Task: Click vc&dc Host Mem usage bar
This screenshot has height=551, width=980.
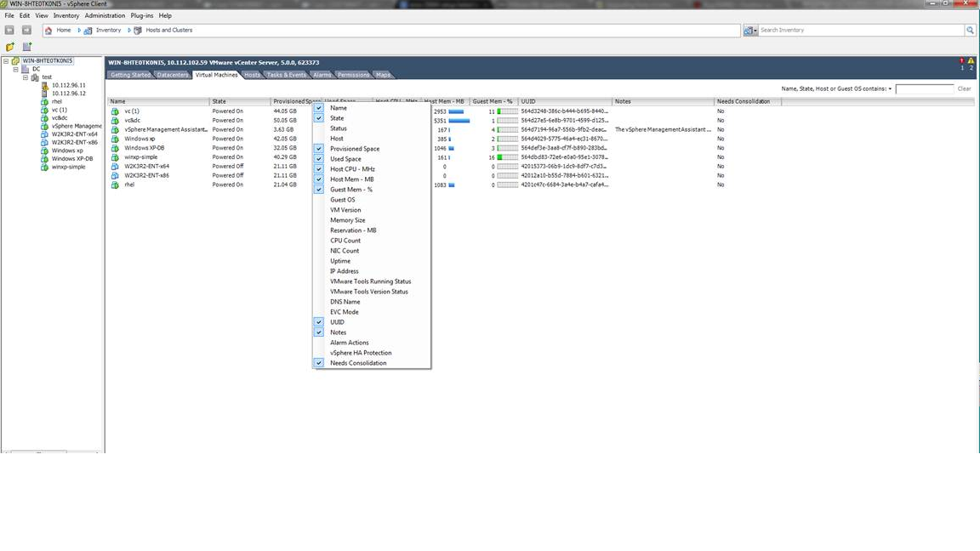Action: point(459,121)
